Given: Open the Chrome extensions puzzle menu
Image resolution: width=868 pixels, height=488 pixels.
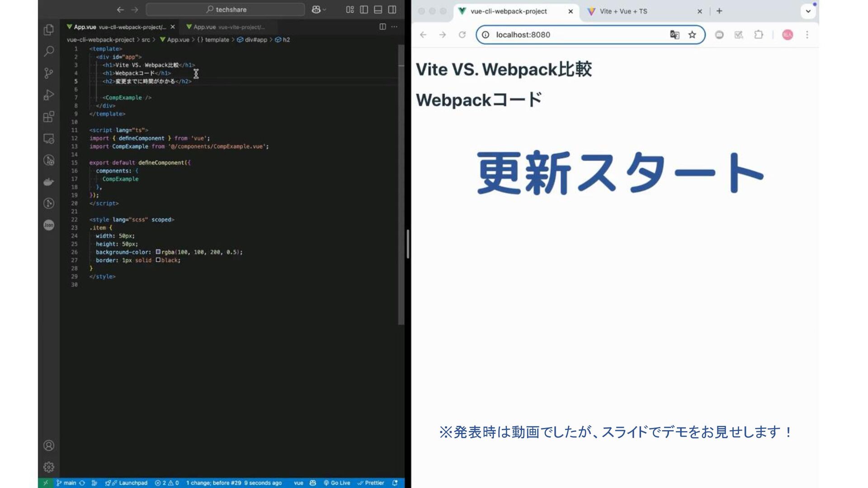Looking at the screenshot, I should coord(759,35).
